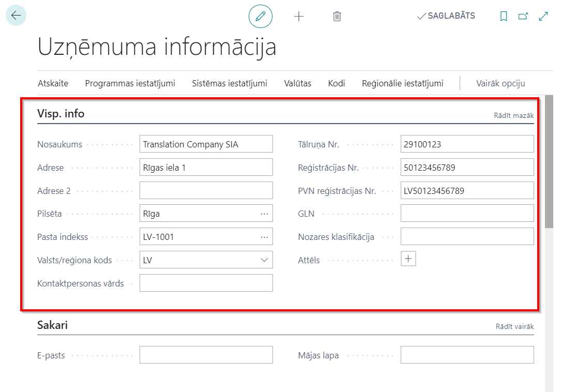Click the PVN reģistrācijas Nr. field
The width and height of the screenshot is (577, 392).
coord(467,190)
